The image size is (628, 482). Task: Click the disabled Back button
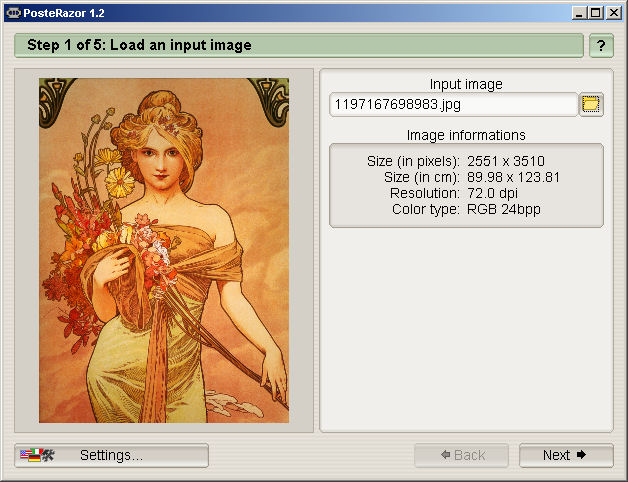[461, 455]
